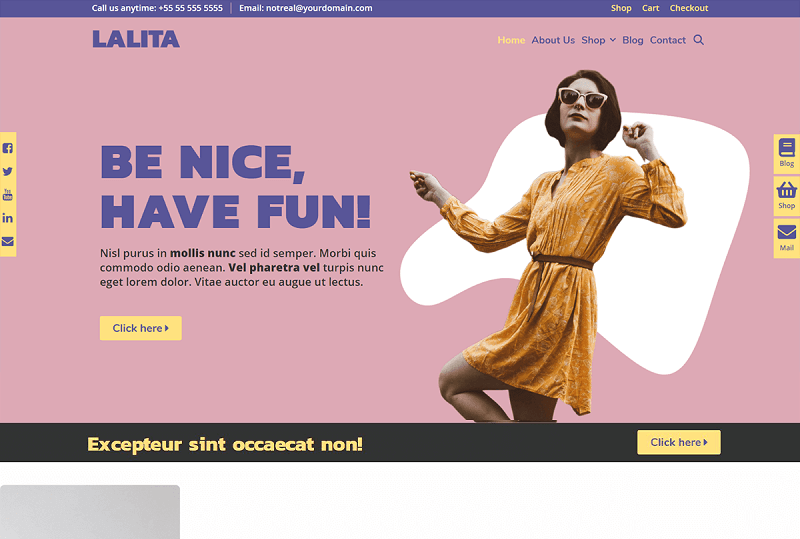800x539 pixels.
Task: Click the Mail envelope icon on right edge
Action: tap(786, 238)
